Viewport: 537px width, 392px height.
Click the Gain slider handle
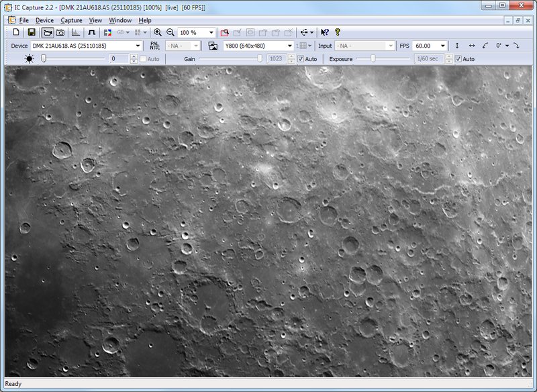coord(260,59)
